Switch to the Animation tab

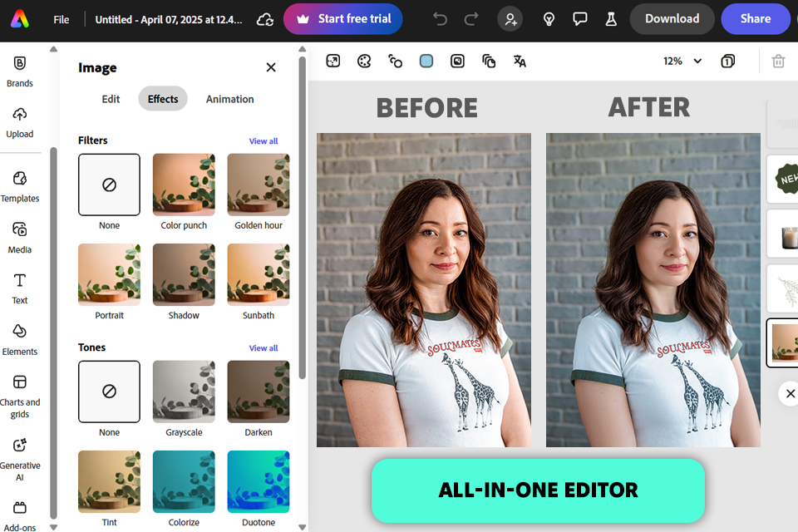[x=229, y=99]
